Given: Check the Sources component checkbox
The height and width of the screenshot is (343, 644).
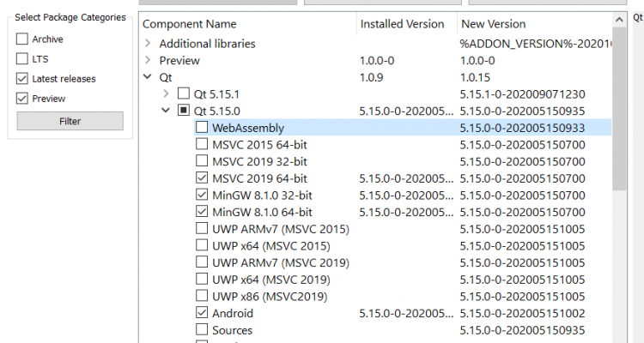Looking at the screenshot, I should (202, 329).
